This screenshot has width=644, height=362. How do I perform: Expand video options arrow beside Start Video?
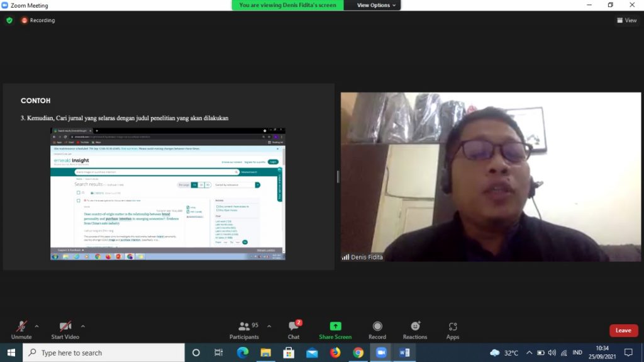(x=83, y=326)
